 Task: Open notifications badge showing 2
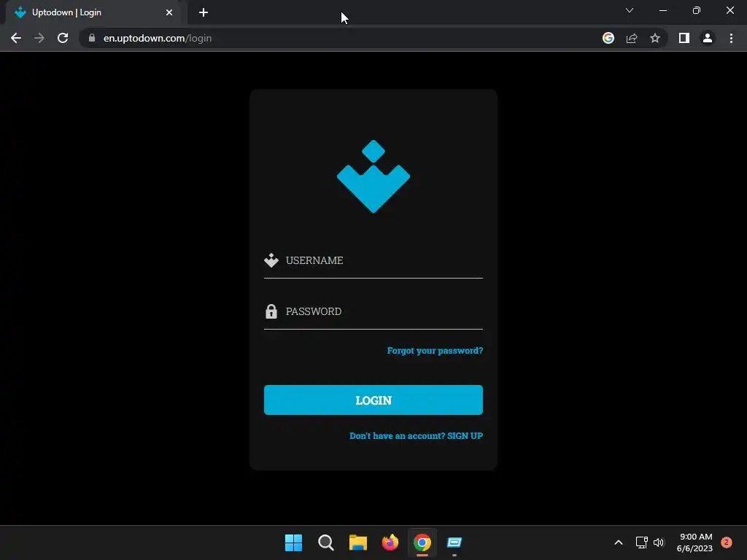point(727,542)
